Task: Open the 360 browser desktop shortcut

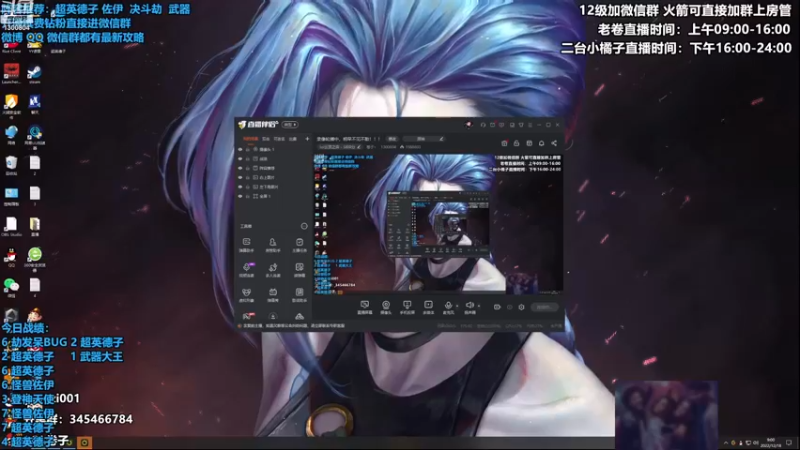Action: pos(35,257)
